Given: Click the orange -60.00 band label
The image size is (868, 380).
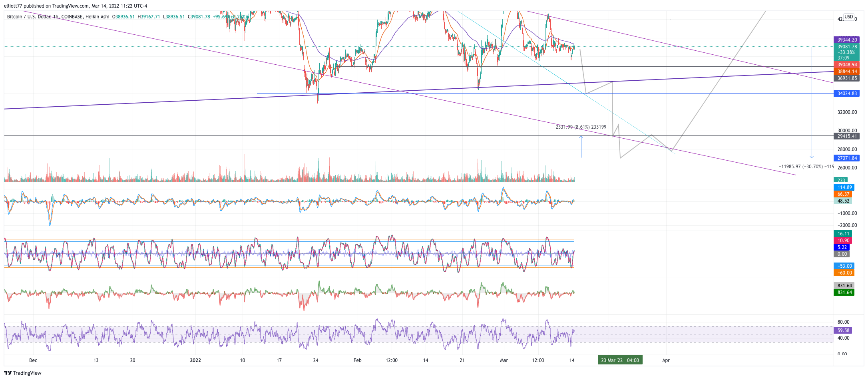Looking at the screenshot, I should (844, 273).
